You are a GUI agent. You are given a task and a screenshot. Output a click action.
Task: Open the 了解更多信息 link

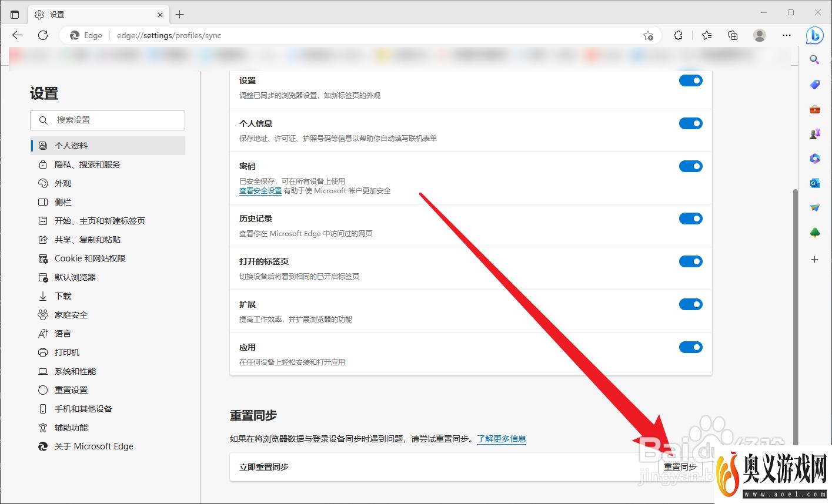click(502, 439)
